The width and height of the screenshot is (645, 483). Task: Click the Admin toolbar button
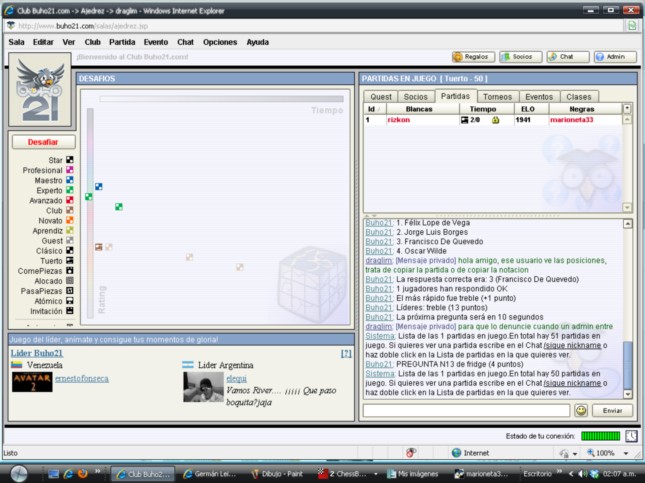[x=615, y=57]
